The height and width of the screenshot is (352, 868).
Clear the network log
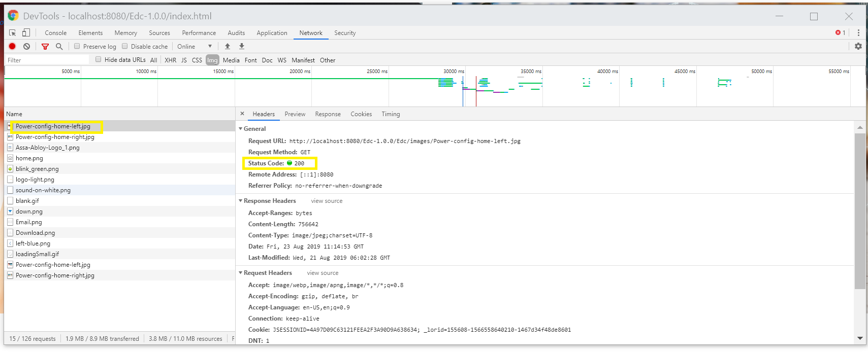pos(26,46)
